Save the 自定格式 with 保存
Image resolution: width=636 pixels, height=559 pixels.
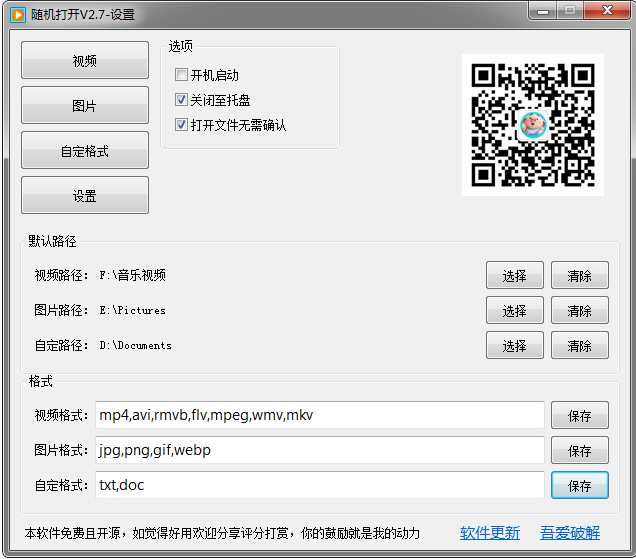pos(580,485)
